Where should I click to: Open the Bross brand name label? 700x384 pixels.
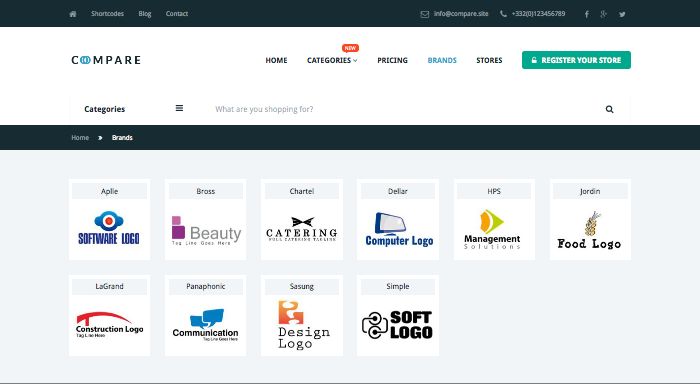pyautogui.click(x=206, y=191)
